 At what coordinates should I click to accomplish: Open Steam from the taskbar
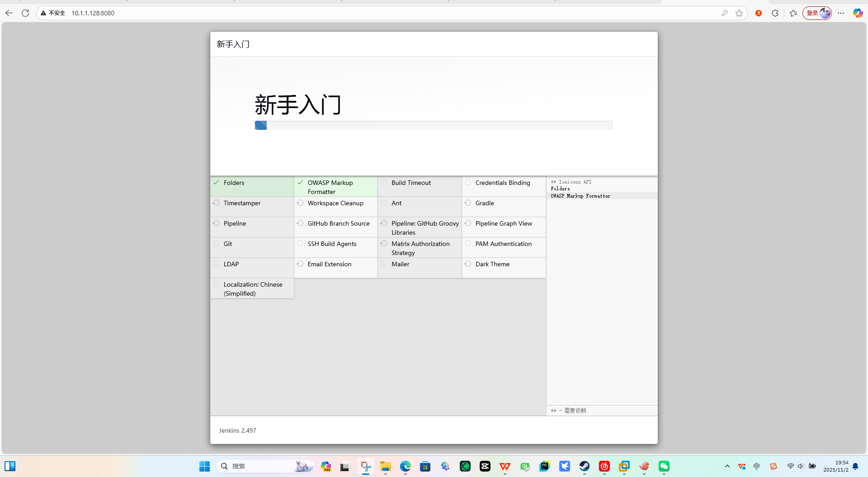585,466
